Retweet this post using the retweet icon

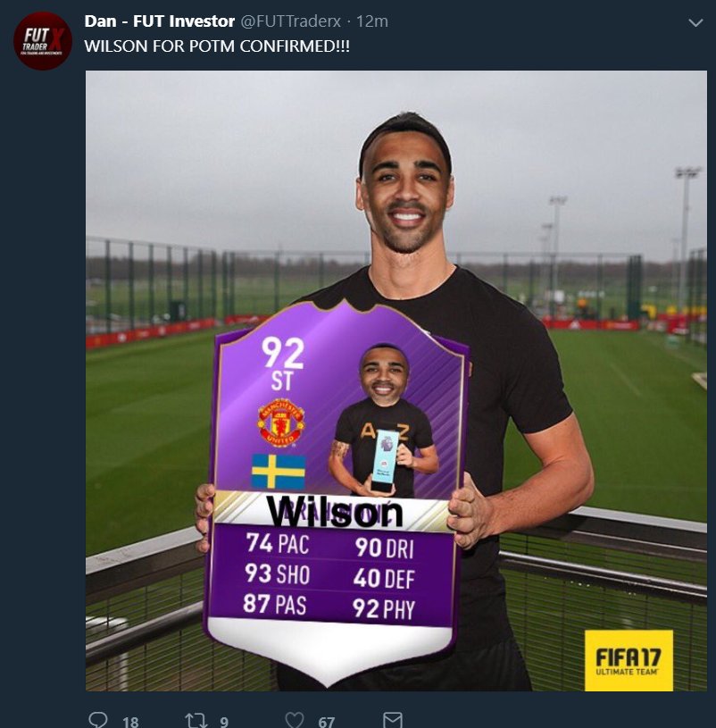196,721
